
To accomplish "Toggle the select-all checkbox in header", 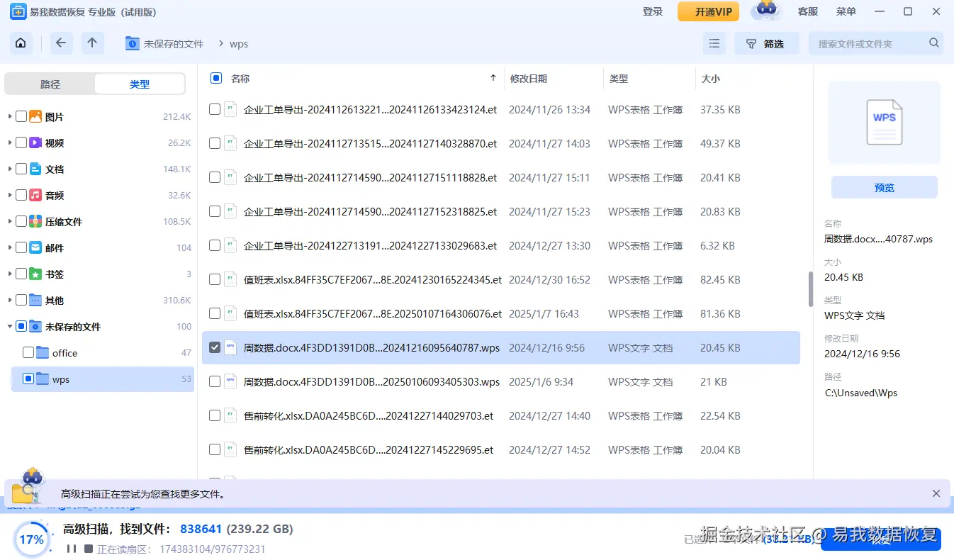I will click(x=216, y=78).
